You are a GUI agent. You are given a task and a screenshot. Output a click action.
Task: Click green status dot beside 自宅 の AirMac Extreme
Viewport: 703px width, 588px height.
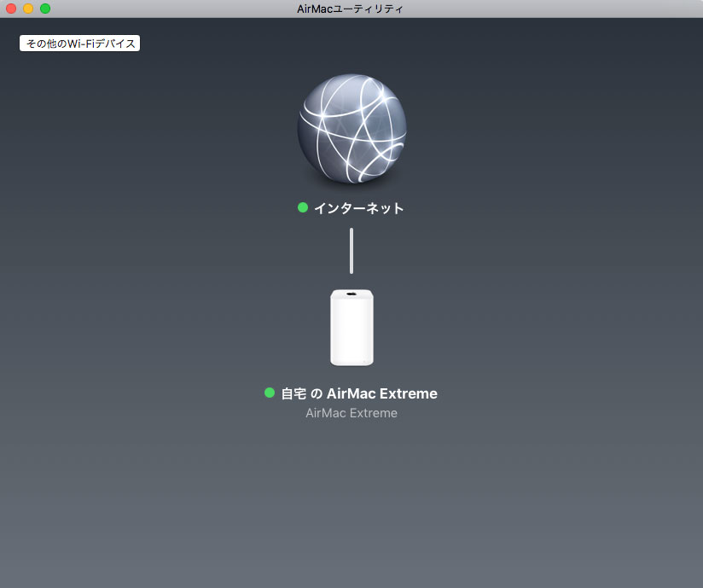point(270,393)
